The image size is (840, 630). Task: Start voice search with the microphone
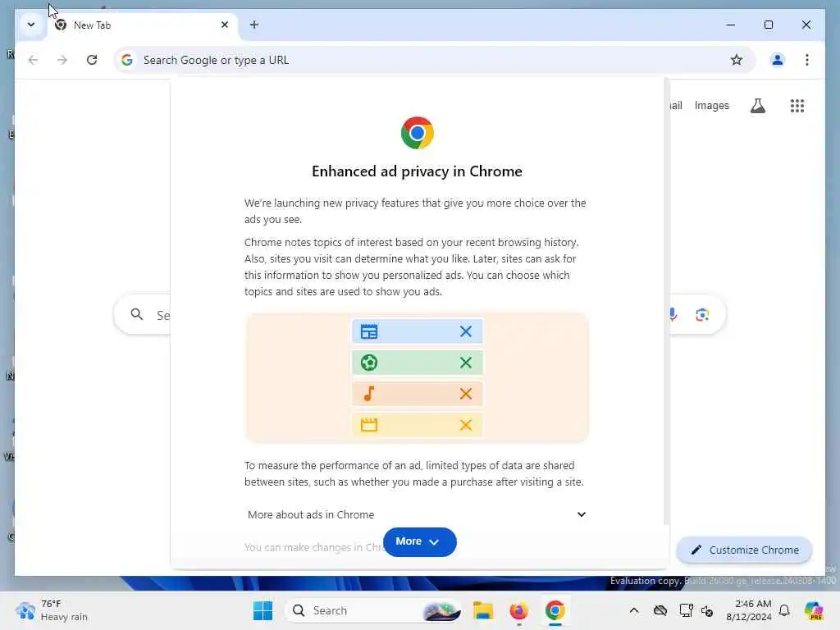pos(673,314)
